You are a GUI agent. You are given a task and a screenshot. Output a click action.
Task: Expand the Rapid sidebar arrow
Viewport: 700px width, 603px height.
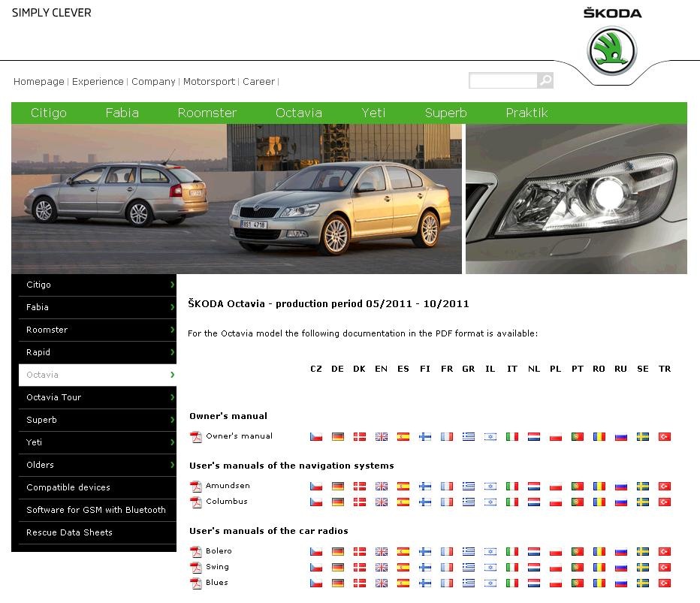[172, 352]
